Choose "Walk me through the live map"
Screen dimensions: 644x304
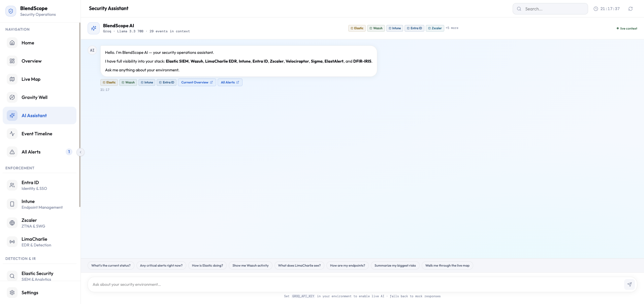point(447,266)
